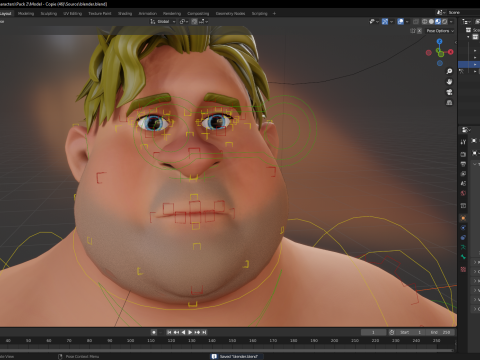Switch to solid viewport shading

pyautogui.click(x=431, y=21)
